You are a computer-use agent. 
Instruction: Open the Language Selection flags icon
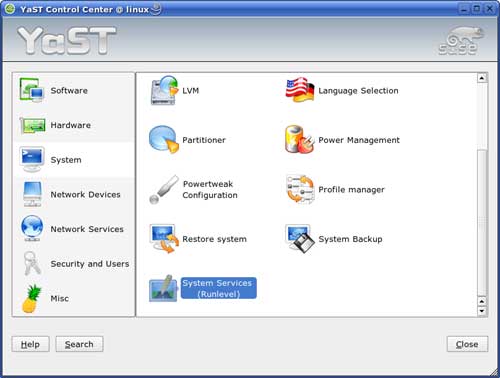(300, 90)
